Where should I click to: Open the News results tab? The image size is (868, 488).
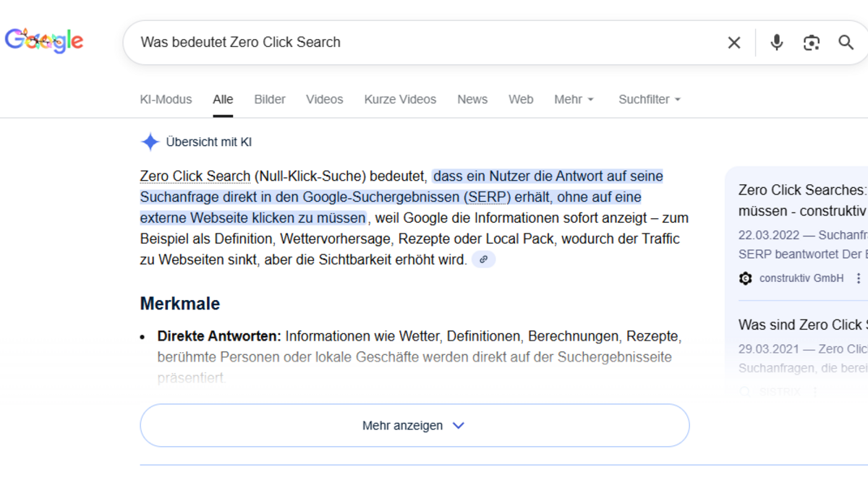point(472,100)
